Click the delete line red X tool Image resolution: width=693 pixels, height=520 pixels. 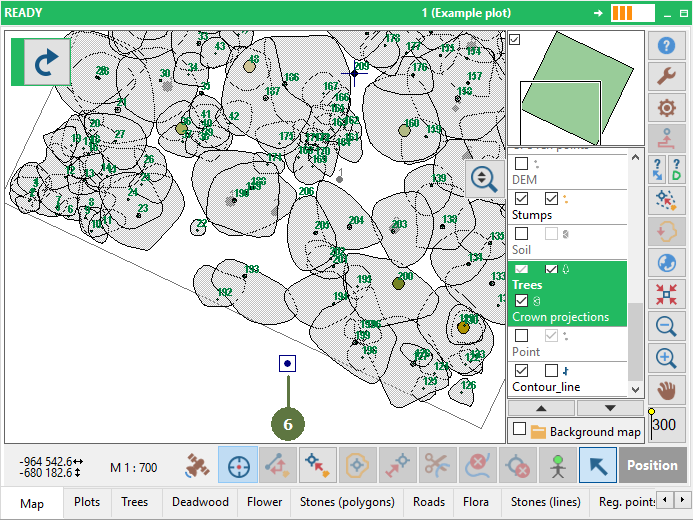(x=478, y=465)
